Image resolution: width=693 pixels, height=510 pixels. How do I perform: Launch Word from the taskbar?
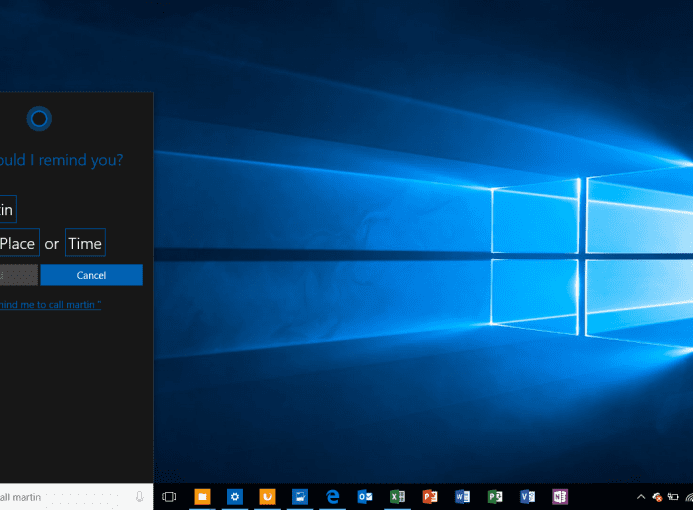tap(462, 497)
